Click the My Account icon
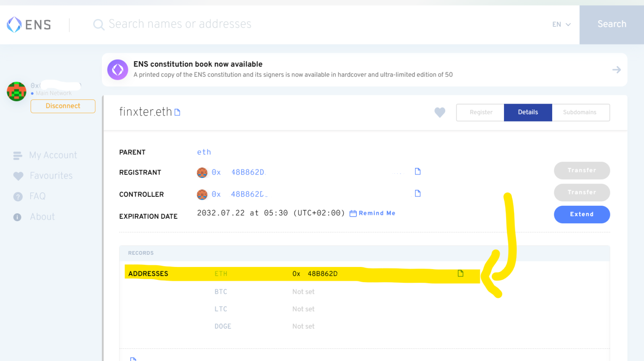 pos(18,156)
